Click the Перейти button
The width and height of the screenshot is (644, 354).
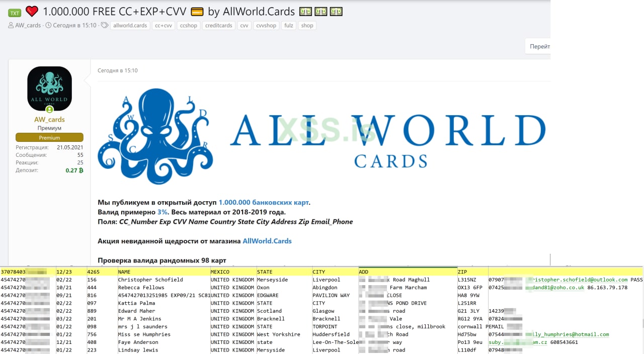coord(538,46)
